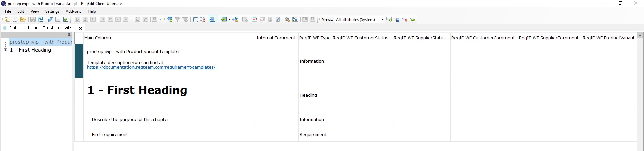The image size is (644, 151).
Task: Close the 'Data exchange Prostep' tab
Action: click(80, 28)
